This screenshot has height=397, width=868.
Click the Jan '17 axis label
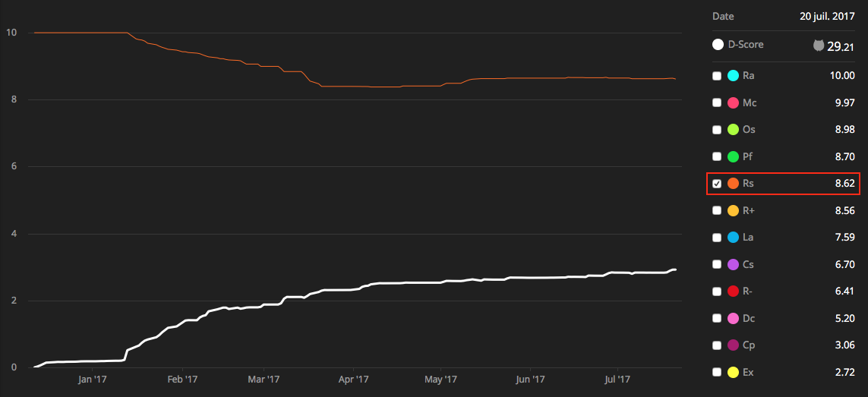coord(93,380)
